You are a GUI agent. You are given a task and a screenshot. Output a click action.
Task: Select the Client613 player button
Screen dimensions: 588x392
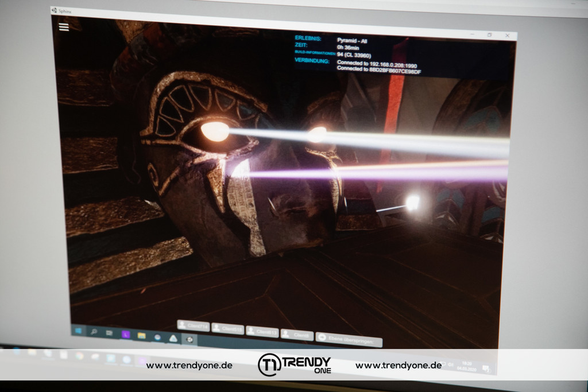(x=262, y=332)
